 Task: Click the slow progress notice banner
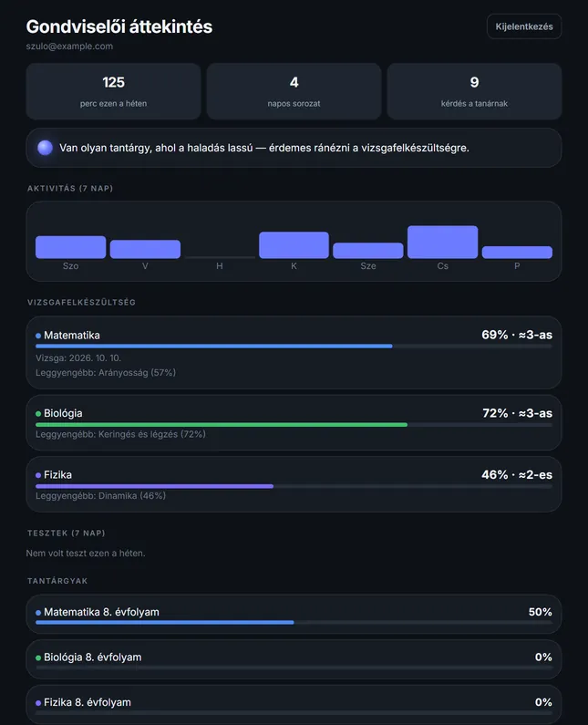(x=294, y=148)
